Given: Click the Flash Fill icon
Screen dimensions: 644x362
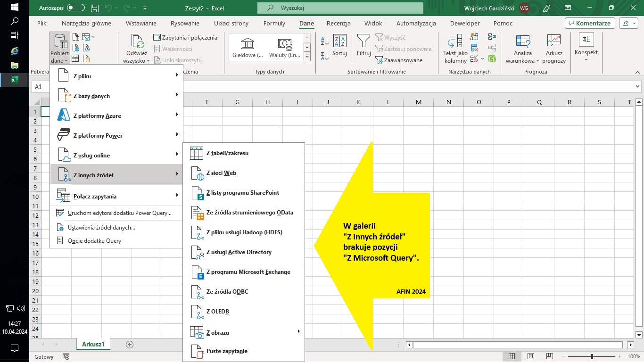Looking at the screenshot, I should point(475,37).
